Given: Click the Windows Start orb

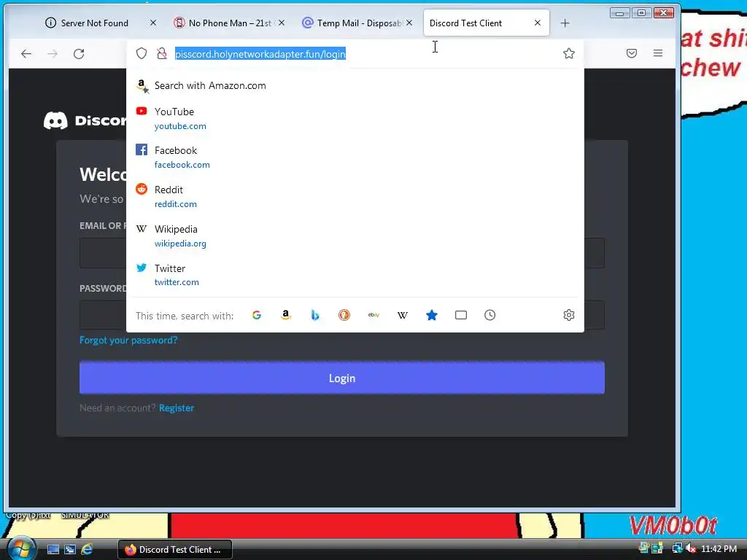Looking at the screenshot, I should coord(21,548).
